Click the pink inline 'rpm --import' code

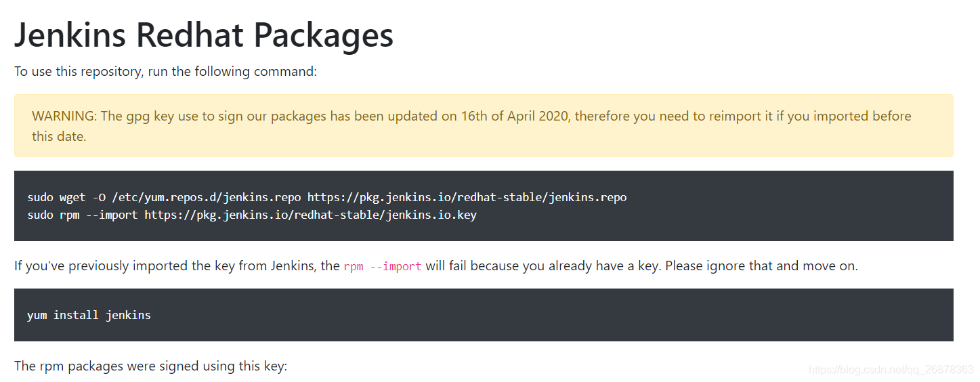coord(383,266)
